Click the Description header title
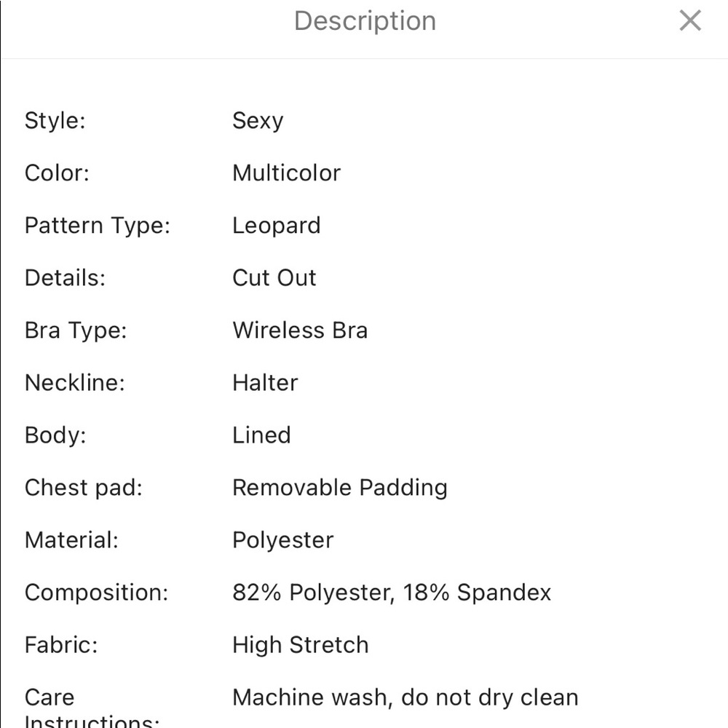728x728 pixels. pos(365,21)
